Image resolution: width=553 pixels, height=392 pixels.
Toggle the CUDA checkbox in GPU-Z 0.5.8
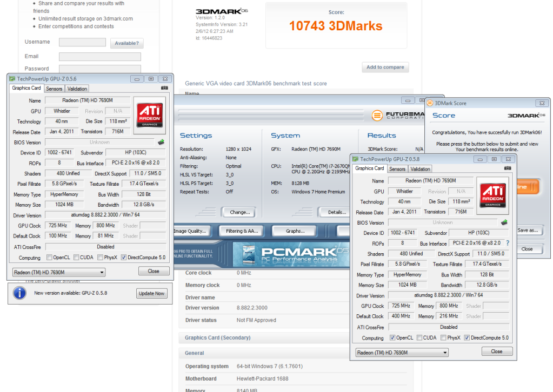419,338
